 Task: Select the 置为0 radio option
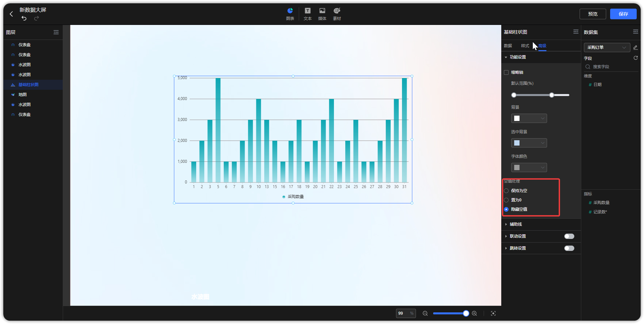pos(506,200)
